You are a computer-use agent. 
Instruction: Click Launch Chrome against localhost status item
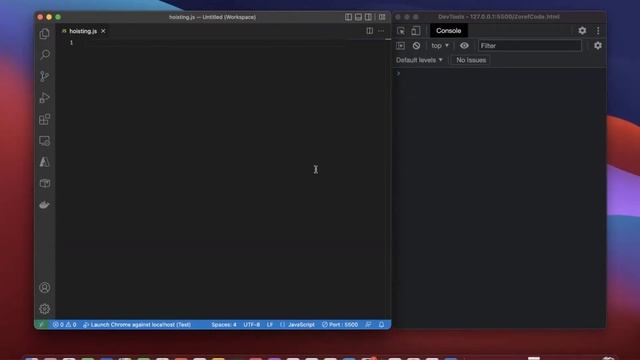click(x=137, y=325)
